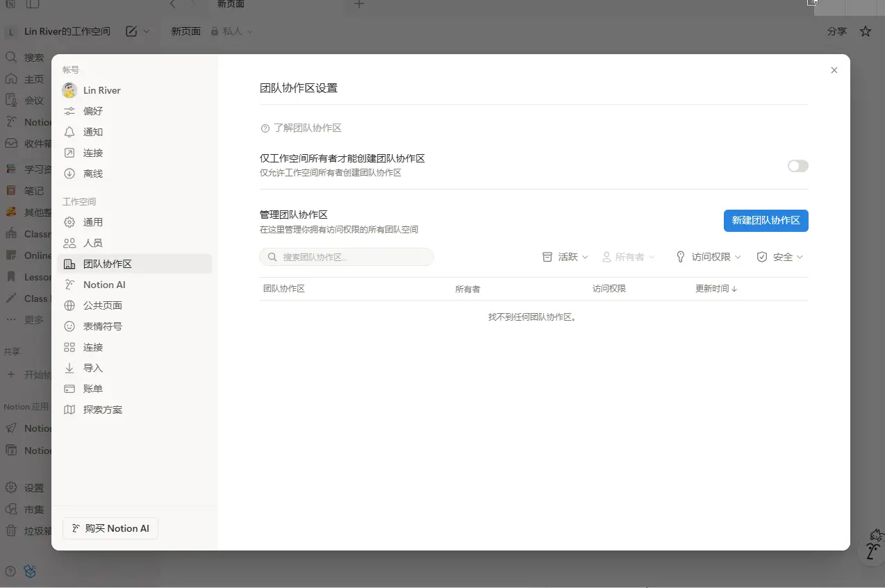The width and height of the screenshot is (885, 588).
Task: Open 导入 import settings
Action: pos(134,368)
